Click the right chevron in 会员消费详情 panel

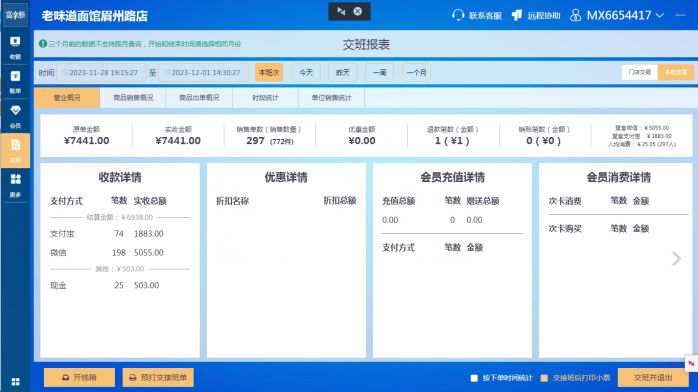(676, 258)
